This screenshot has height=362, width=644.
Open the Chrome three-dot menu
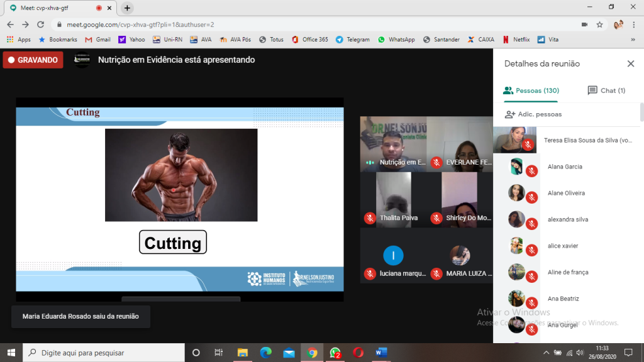(x=634, y=25)
